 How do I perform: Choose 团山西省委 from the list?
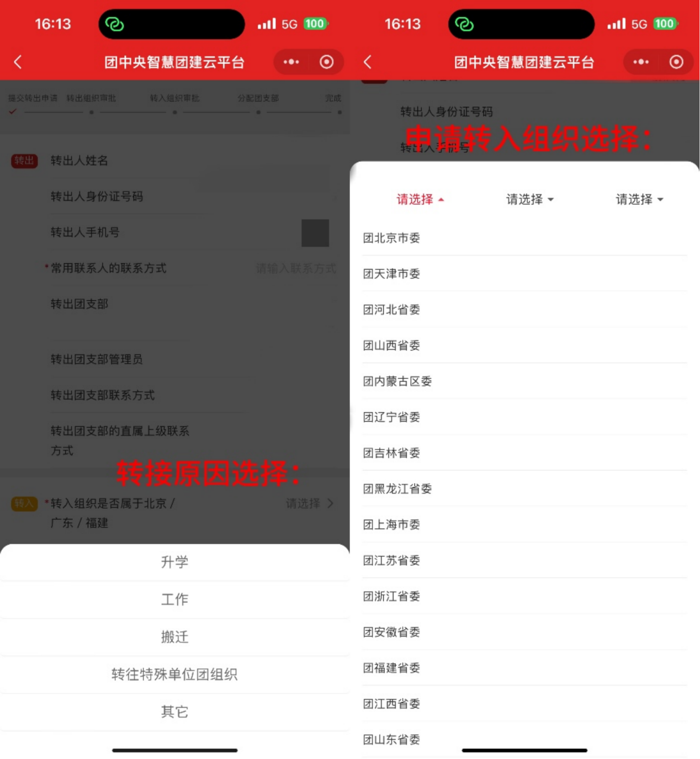click(x=524, y=346)
